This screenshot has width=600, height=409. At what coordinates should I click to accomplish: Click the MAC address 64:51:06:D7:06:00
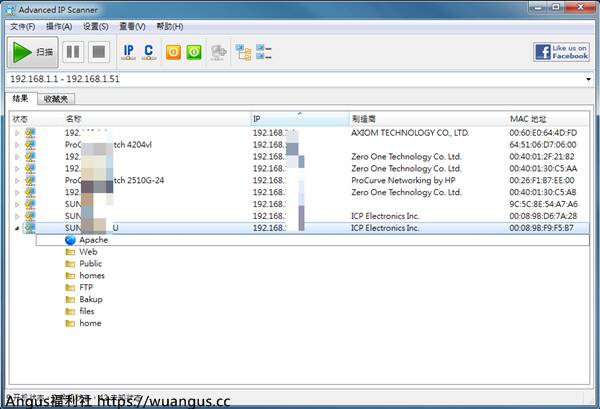coord(543,145)
